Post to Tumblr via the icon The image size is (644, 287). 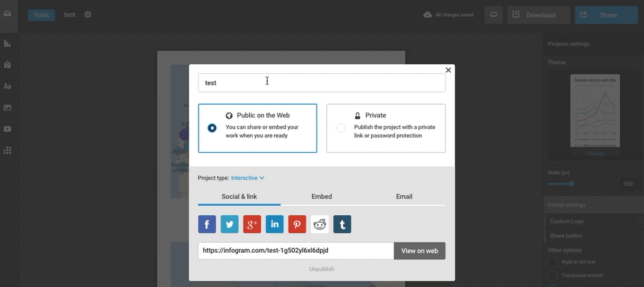pos(342,225)
